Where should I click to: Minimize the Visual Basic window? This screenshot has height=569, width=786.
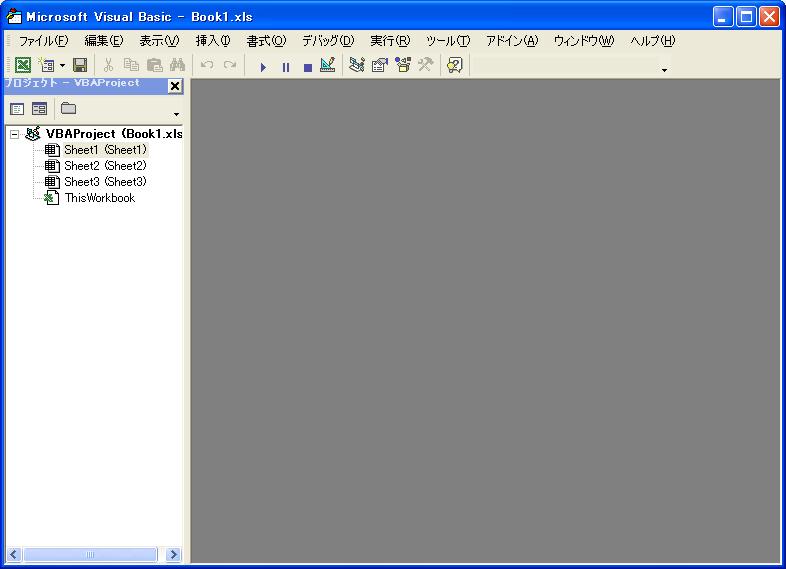click(722, 17)
